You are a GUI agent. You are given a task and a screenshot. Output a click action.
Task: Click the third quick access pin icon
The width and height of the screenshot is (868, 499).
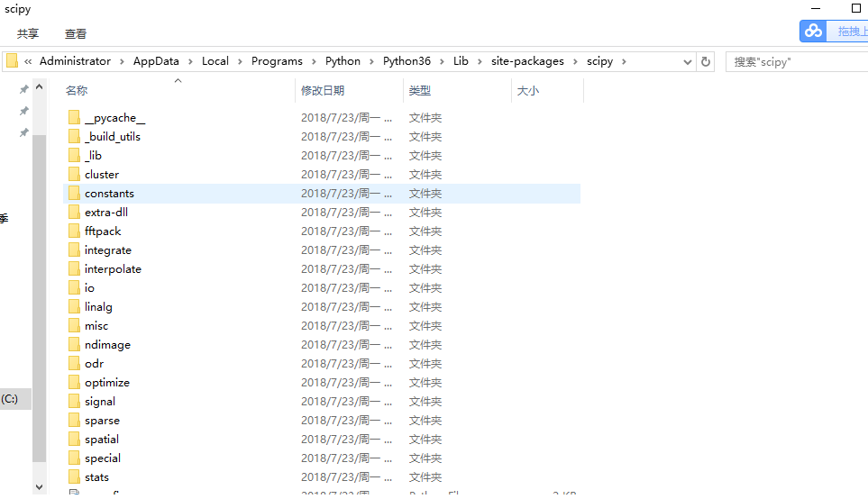[x=23, y=132]
